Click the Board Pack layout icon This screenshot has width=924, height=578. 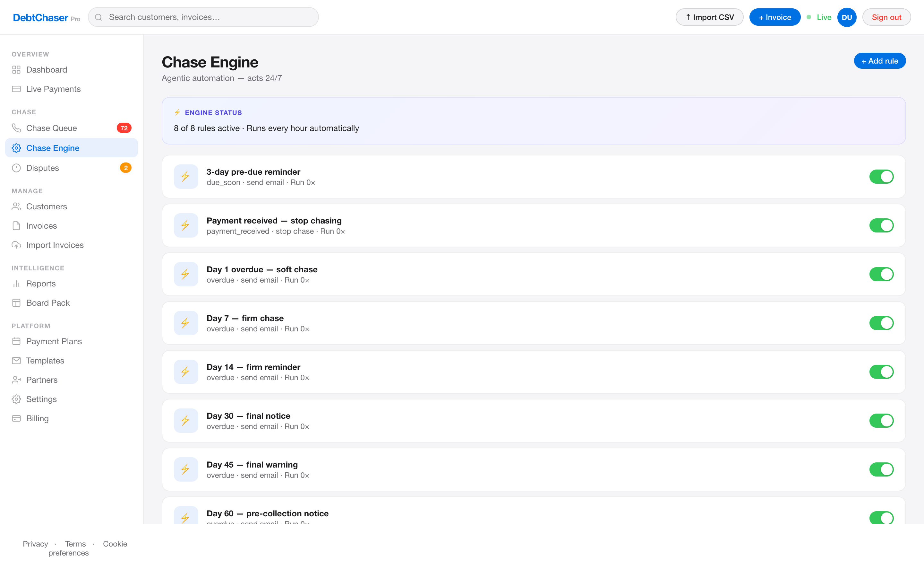[x=16, y=303]
